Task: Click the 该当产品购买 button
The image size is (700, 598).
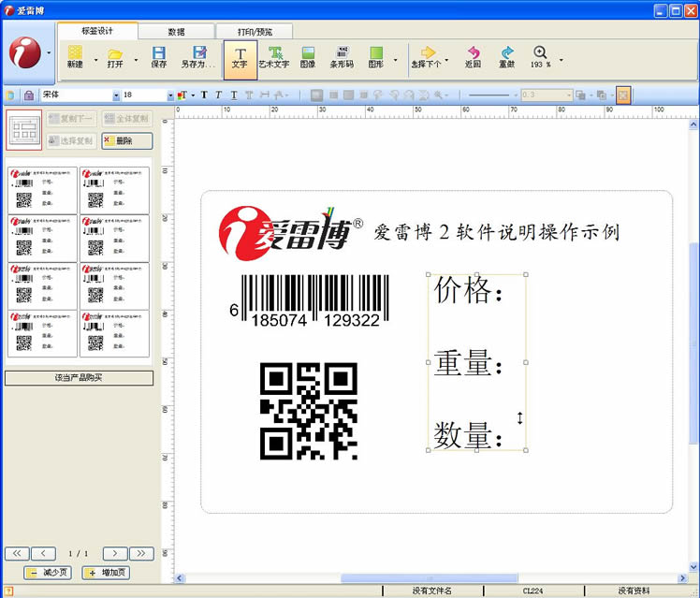Action: coord(79,378)
